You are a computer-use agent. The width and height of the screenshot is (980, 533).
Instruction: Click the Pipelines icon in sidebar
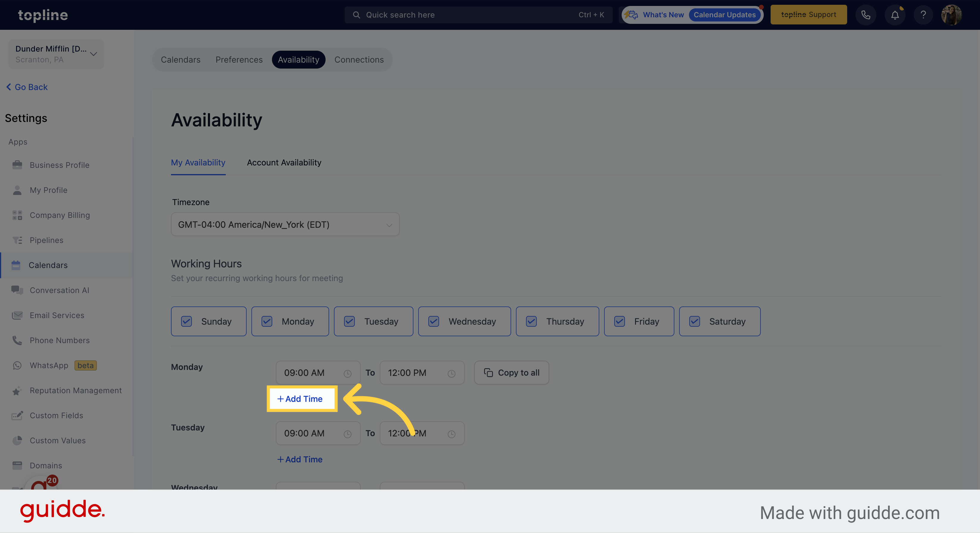(17, 240)
